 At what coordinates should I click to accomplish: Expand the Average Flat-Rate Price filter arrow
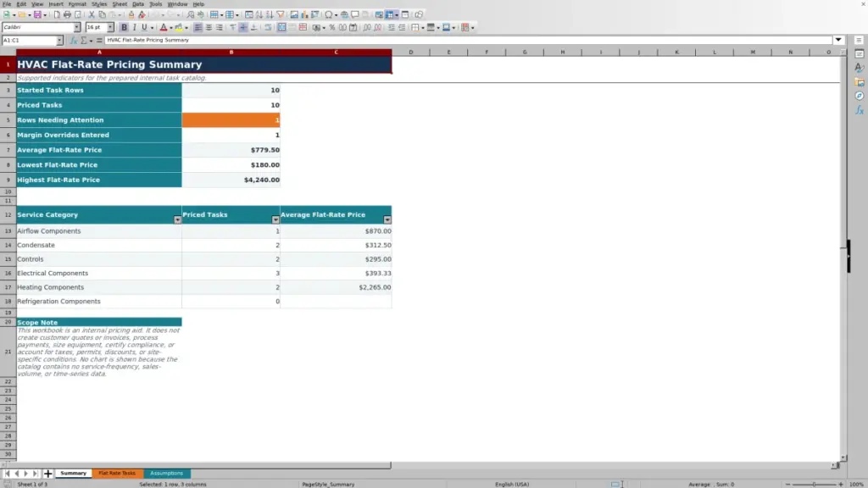tap(387, 219)
